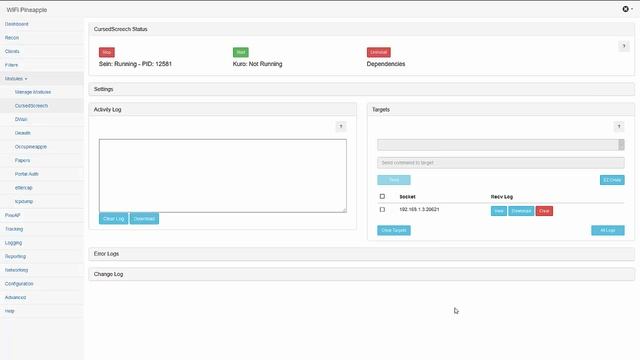Open All Logs button
The height and width of the screenshot is (360, 640).
[x=607, y=230]
